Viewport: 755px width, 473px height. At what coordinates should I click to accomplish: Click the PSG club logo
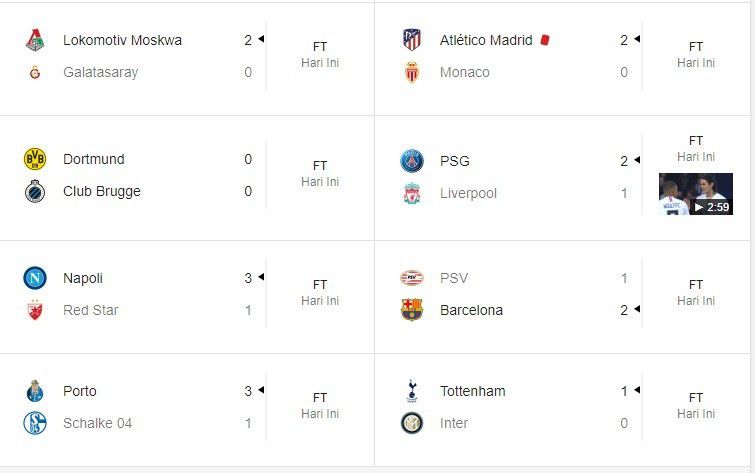tap(412, 161)
